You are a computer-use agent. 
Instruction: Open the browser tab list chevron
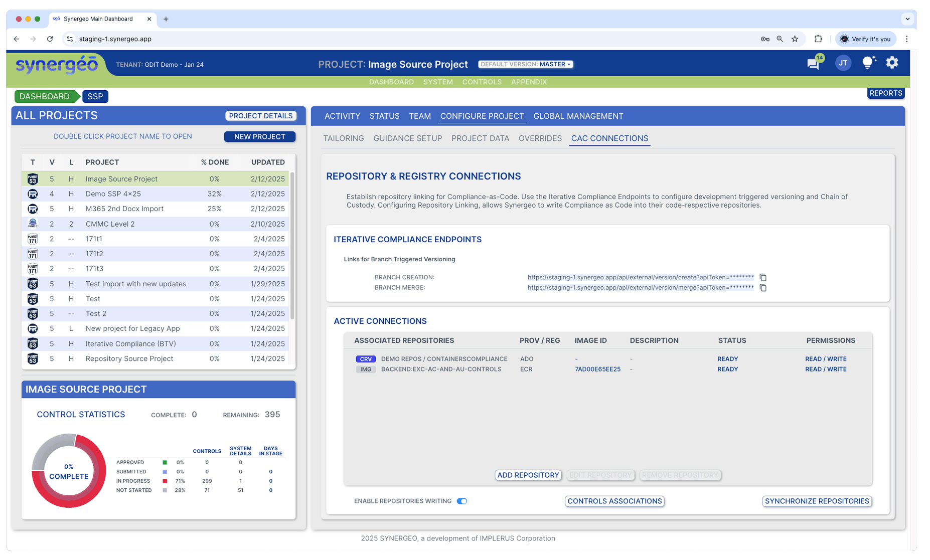point(907,19)
